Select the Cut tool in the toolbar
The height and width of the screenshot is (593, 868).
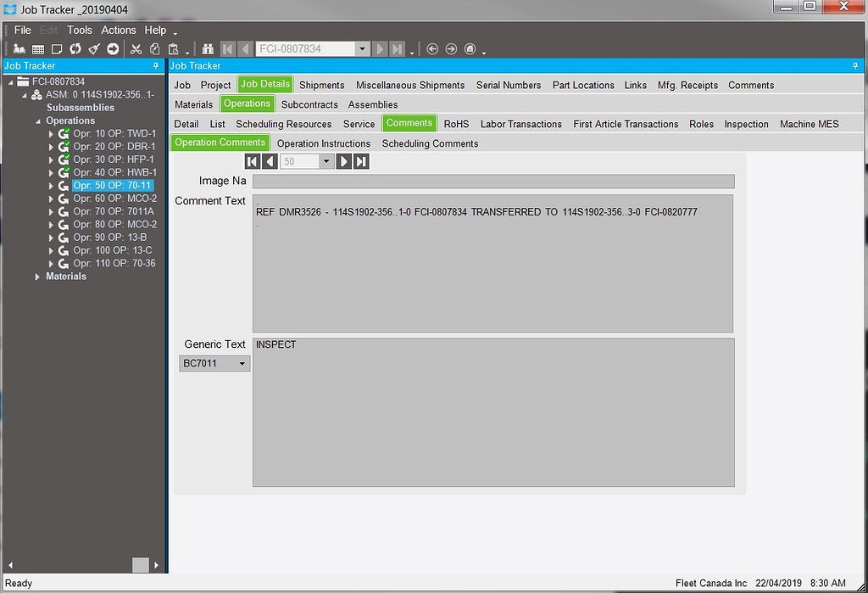click(x=136, y=48)
